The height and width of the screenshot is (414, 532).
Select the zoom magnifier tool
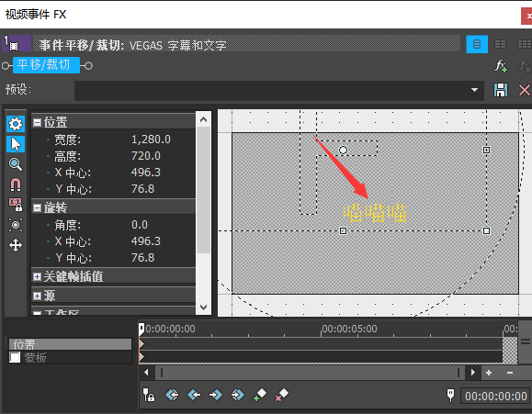tap(16, 164)
